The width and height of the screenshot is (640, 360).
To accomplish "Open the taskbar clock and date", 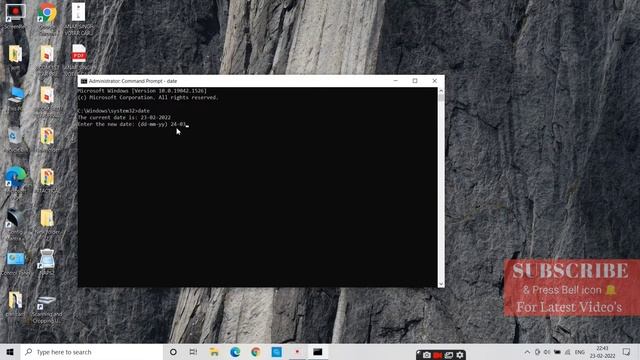I will click(x=602, y=352).
